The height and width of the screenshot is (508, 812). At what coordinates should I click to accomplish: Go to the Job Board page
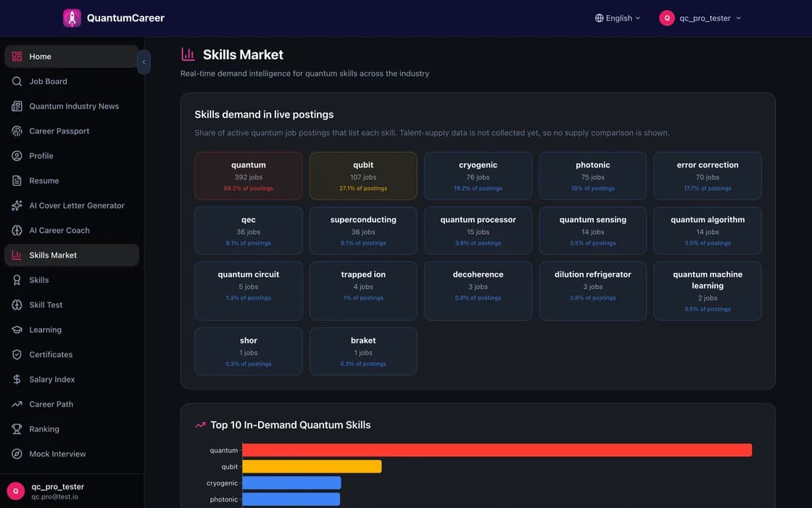click(x=72, y=81)
